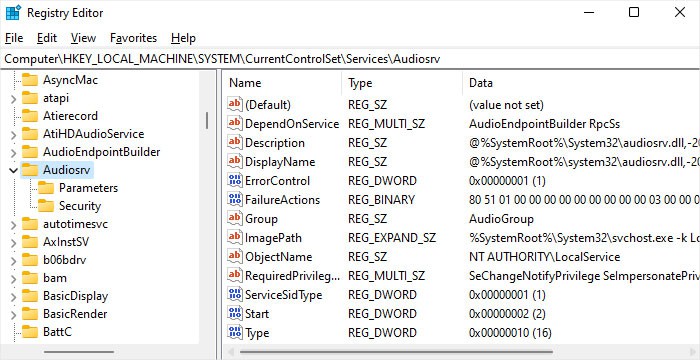Click the BattC folder icon
This screenshot has height=360, width=700.
point(30,332)
